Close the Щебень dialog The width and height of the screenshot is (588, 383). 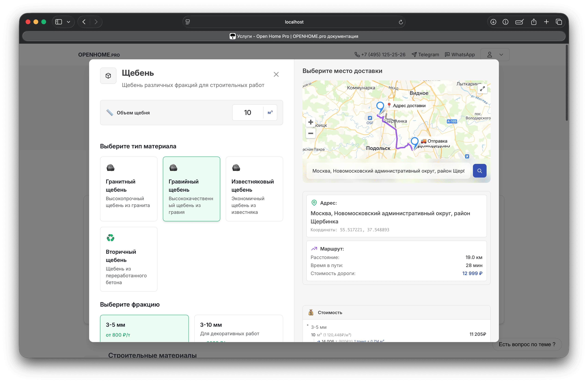click(x=276, y=74)
